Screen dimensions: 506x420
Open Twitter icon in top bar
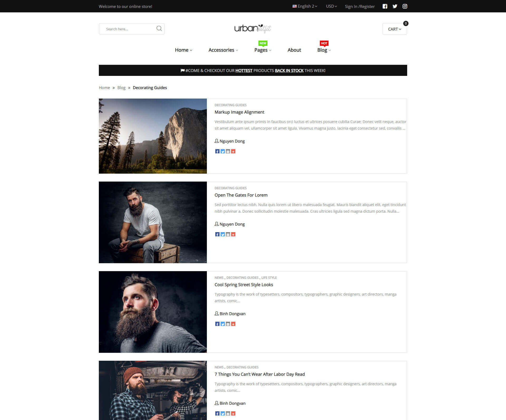[x=395, y=6]
